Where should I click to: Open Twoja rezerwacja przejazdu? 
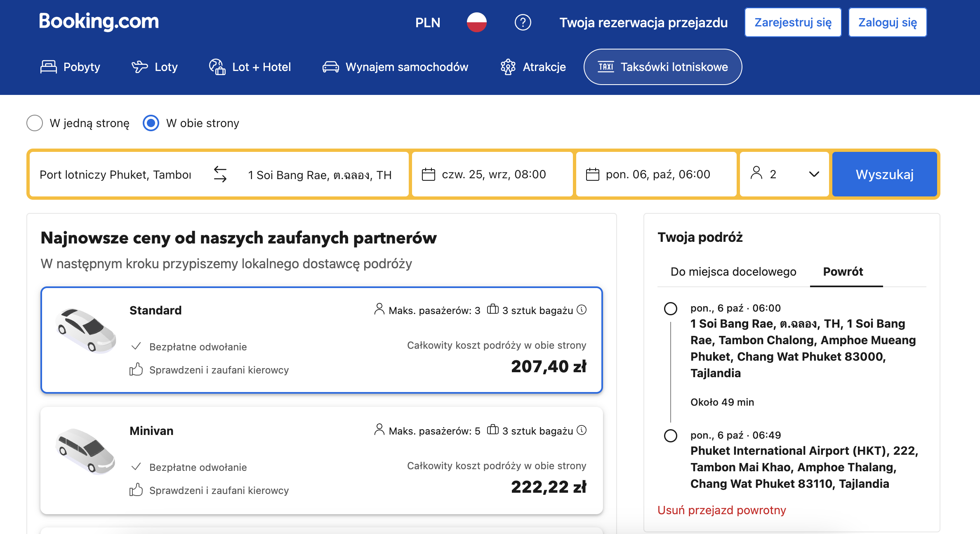click(643, 22)
